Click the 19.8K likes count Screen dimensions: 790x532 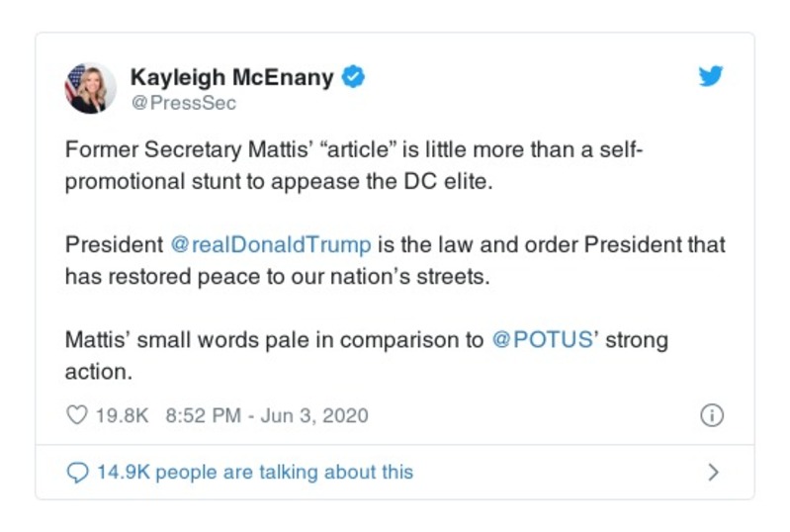(122, 415)
